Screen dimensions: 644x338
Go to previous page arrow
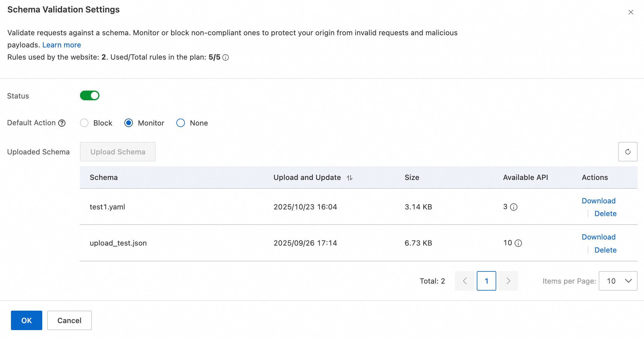click(464, 281)
